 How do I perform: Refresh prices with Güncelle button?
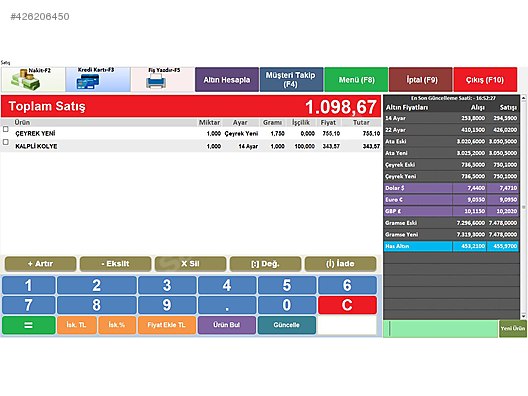287,325
